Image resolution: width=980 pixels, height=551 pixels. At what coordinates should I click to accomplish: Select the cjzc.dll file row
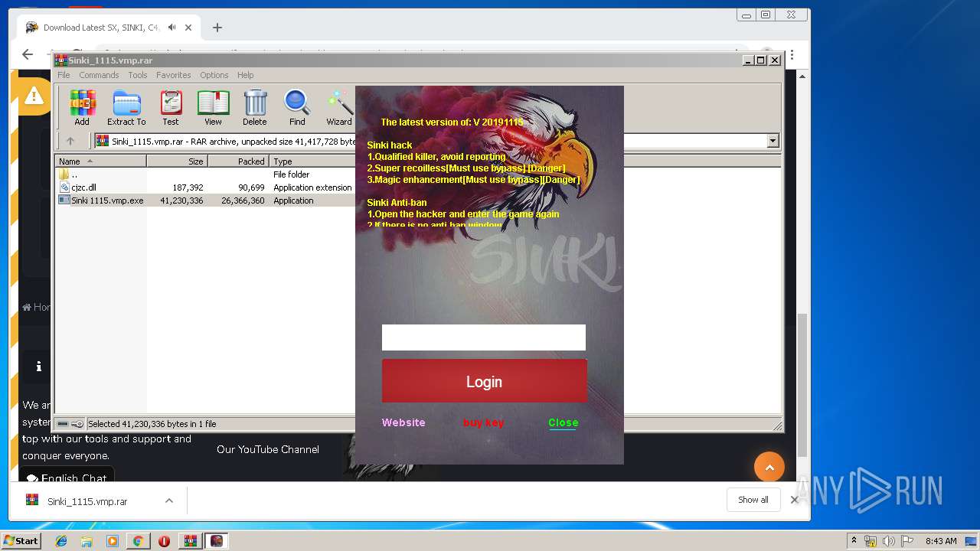point(205,187)
